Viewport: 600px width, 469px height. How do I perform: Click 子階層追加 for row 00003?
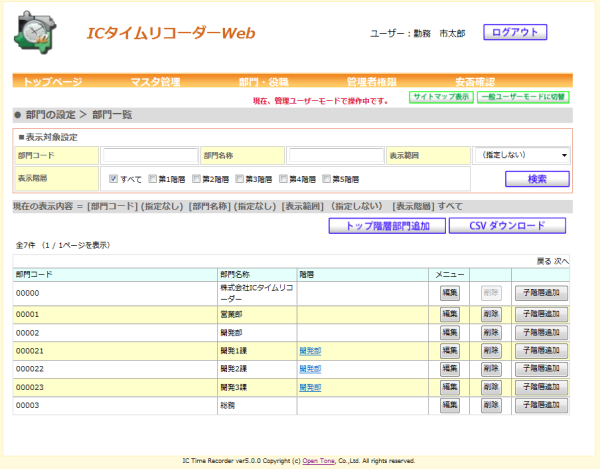(x=541, y=405)
